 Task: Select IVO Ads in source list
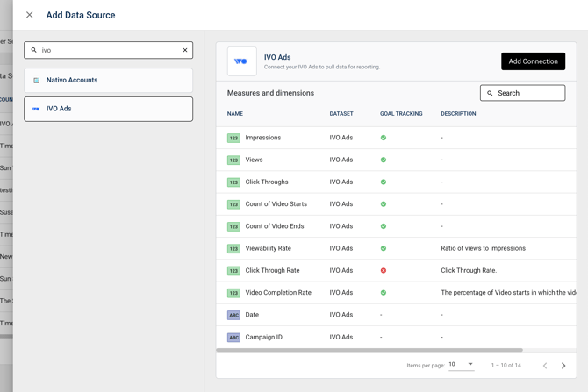108,109
